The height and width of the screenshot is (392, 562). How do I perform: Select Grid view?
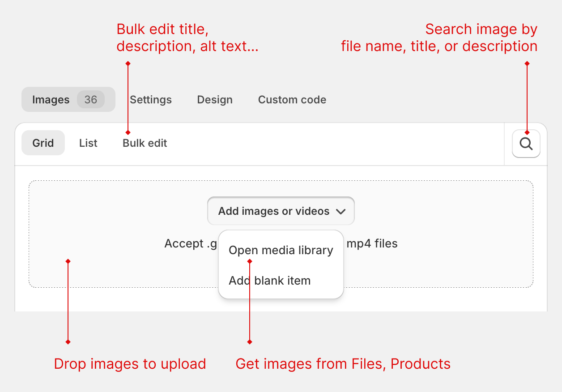click(x=43, y=143)
